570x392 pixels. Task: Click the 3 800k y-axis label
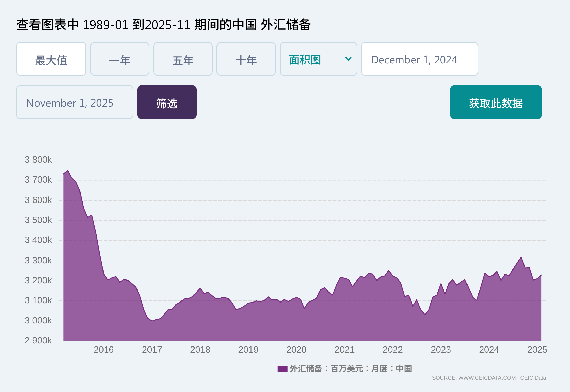pos(38,160)
